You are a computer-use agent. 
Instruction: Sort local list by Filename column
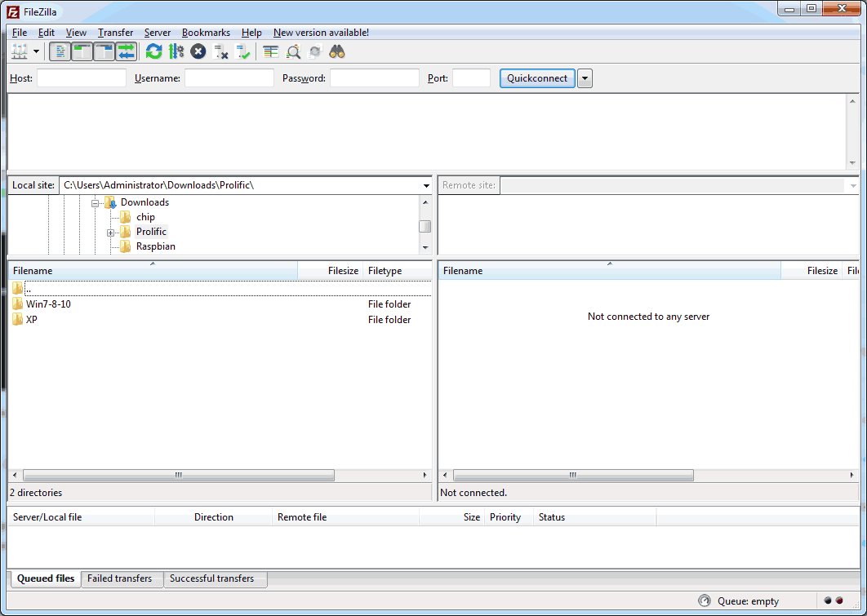coord(153,271)
